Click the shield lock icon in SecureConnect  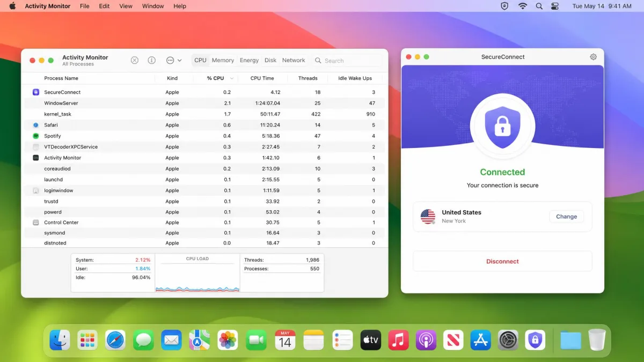point(502,126)
